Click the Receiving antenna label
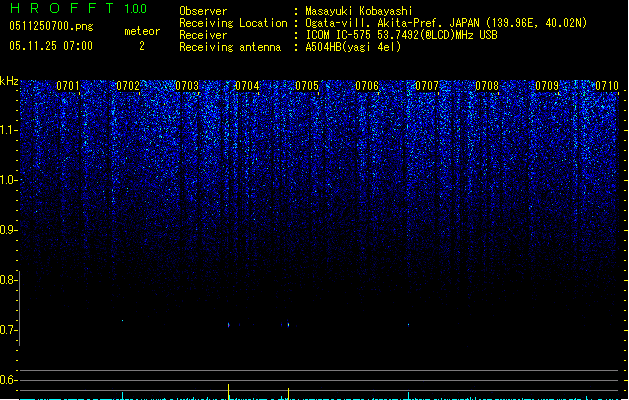The image size is (629, 400). pos(230,47)
